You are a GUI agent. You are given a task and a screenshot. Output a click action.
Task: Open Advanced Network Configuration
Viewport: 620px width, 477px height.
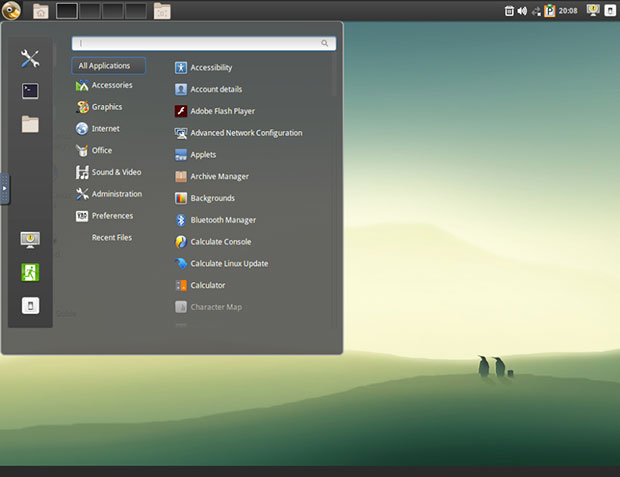pyautogui.click(x=238, y=133)
